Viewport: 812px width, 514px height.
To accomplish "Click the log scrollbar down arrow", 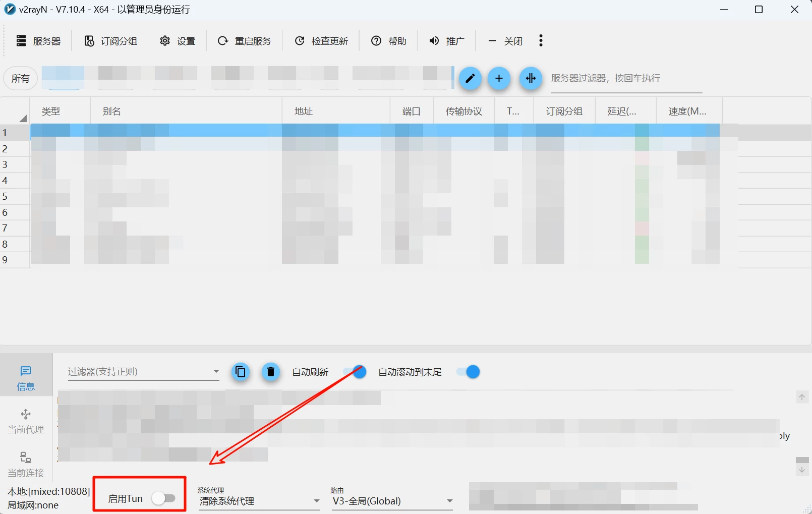I will 802,470.
